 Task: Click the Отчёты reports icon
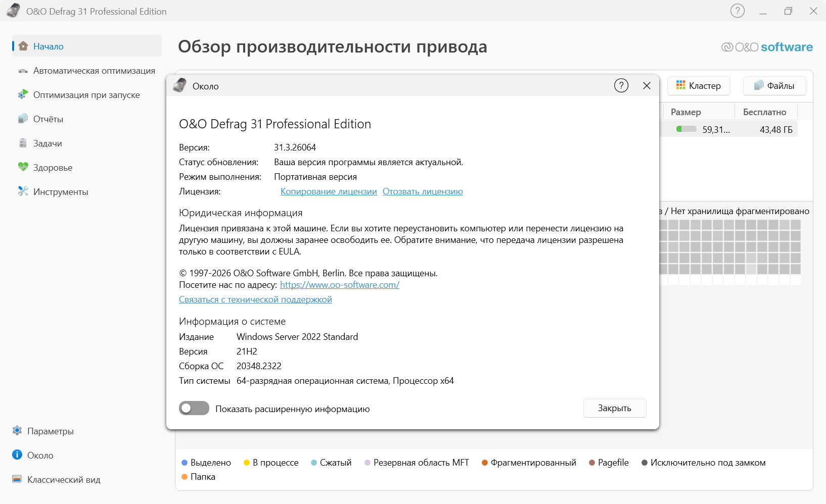tap(23, 119)
